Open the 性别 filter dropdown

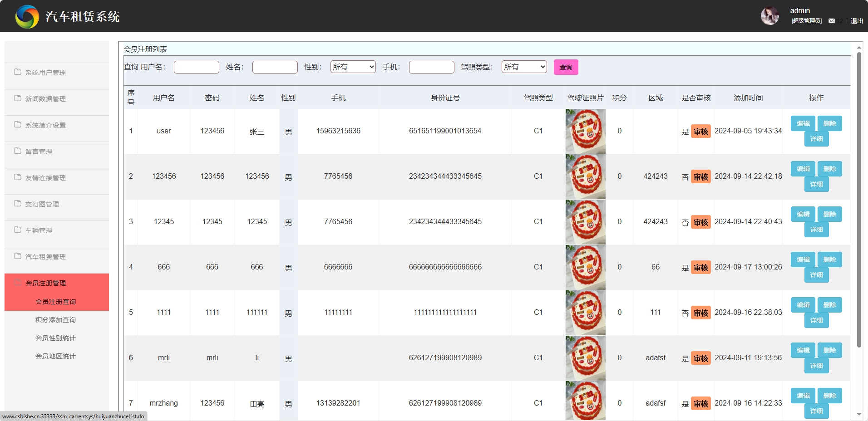[353, 67]
